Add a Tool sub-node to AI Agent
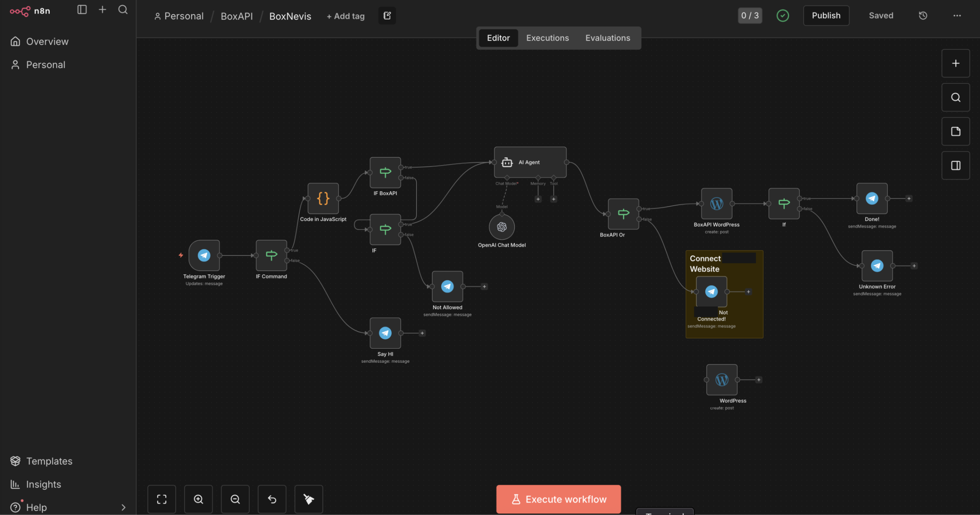 (554, 199)
